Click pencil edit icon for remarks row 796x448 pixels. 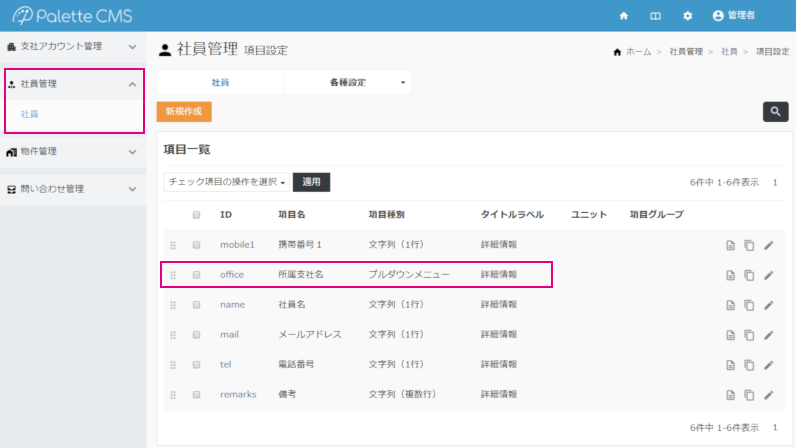769,395
